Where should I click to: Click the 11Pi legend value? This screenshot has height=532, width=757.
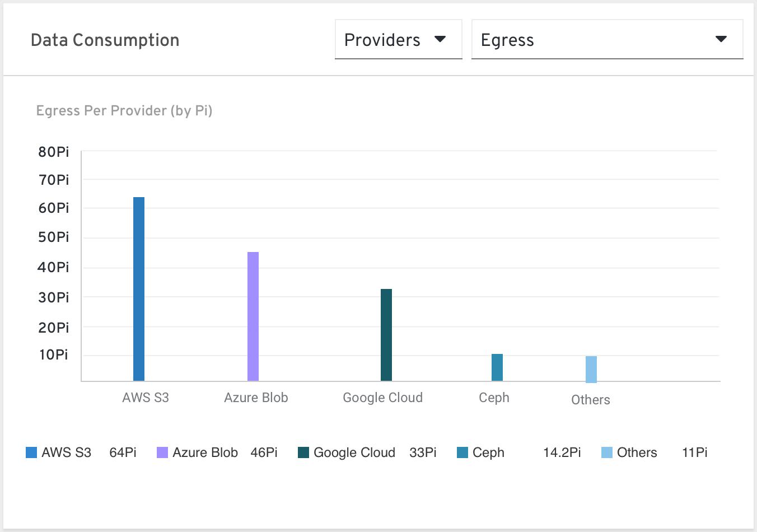[x=695, y=452]
